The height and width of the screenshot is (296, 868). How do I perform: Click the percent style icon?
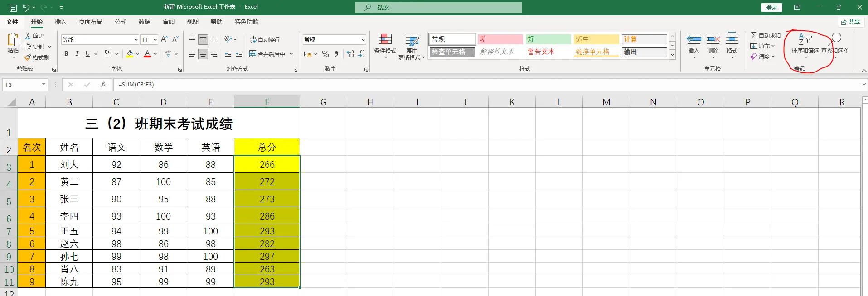pyautogui.click(x=325, y=54)
